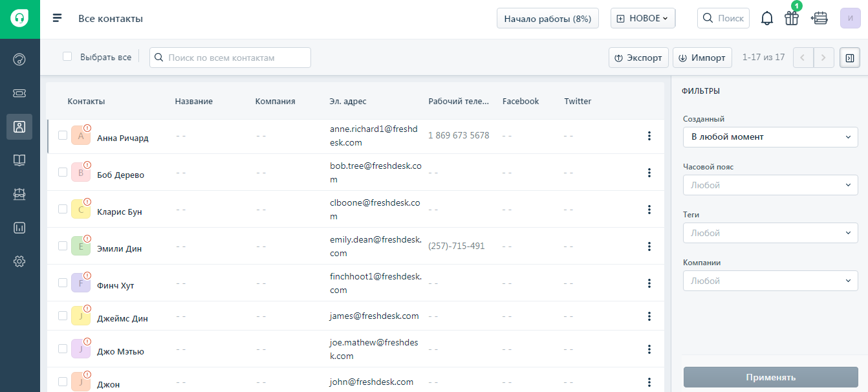Click the Freshdesk headphone logo
The height and width of the screenshot is (392, 868).
click(x=19, y=19)
